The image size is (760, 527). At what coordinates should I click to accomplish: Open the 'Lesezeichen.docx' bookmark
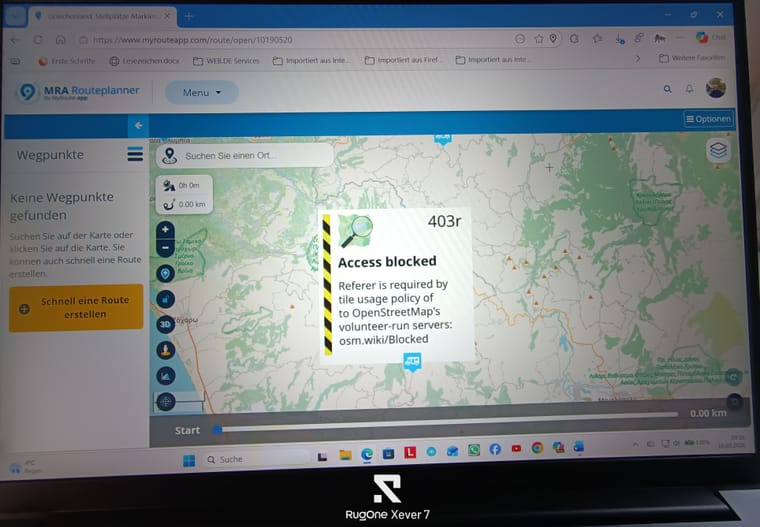click(144, 61)
